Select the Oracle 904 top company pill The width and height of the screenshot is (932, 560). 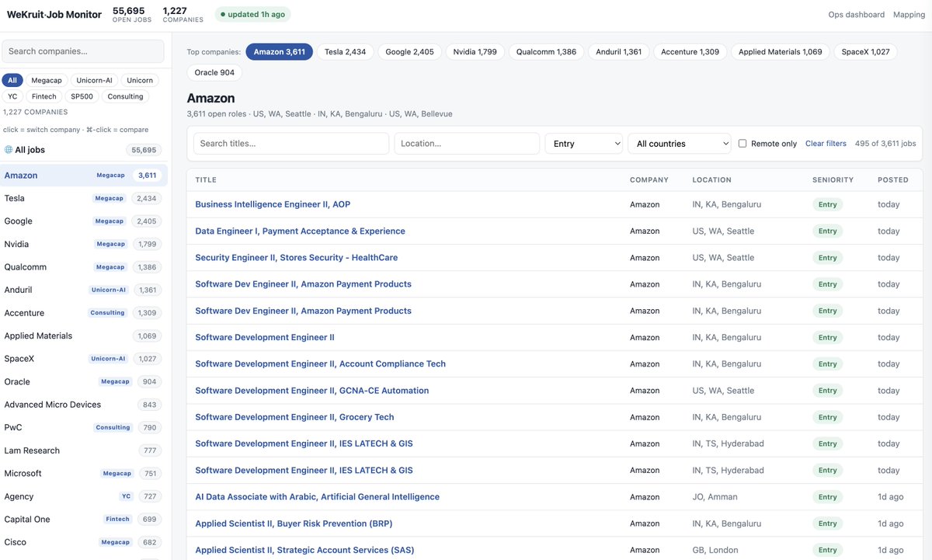point(214,73)
